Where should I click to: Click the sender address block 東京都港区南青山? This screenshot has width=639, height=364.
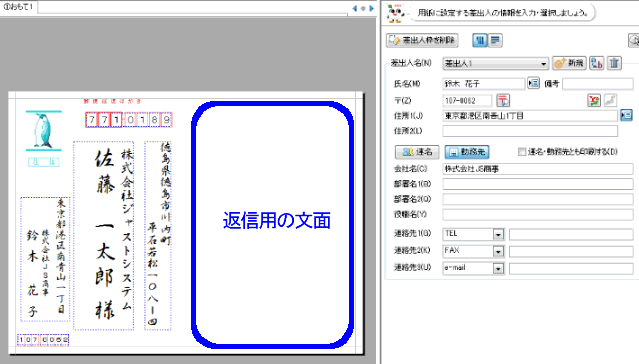[61, 257]
